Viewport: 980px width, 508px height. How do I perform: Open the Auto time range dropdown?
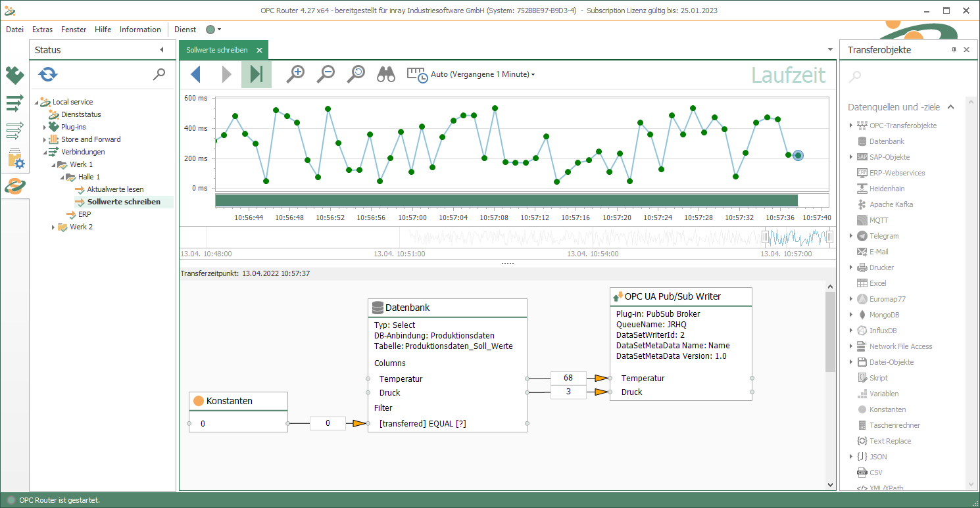point(482,74)
